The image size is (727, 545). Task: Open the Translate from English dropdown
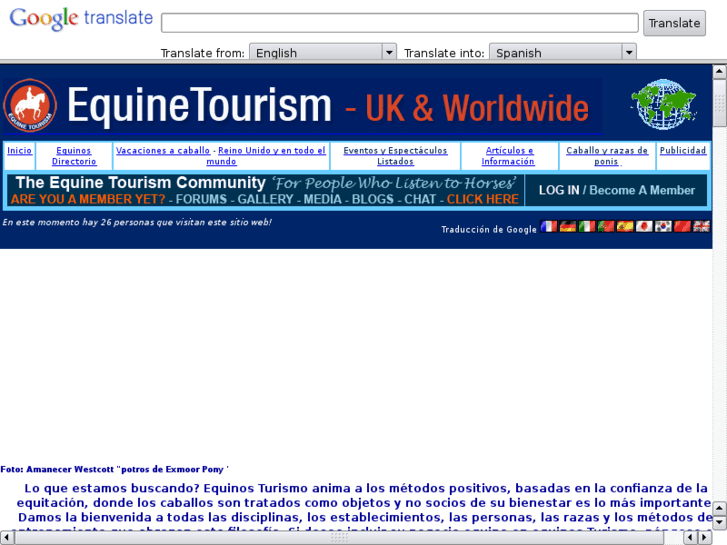click(323, 52)
